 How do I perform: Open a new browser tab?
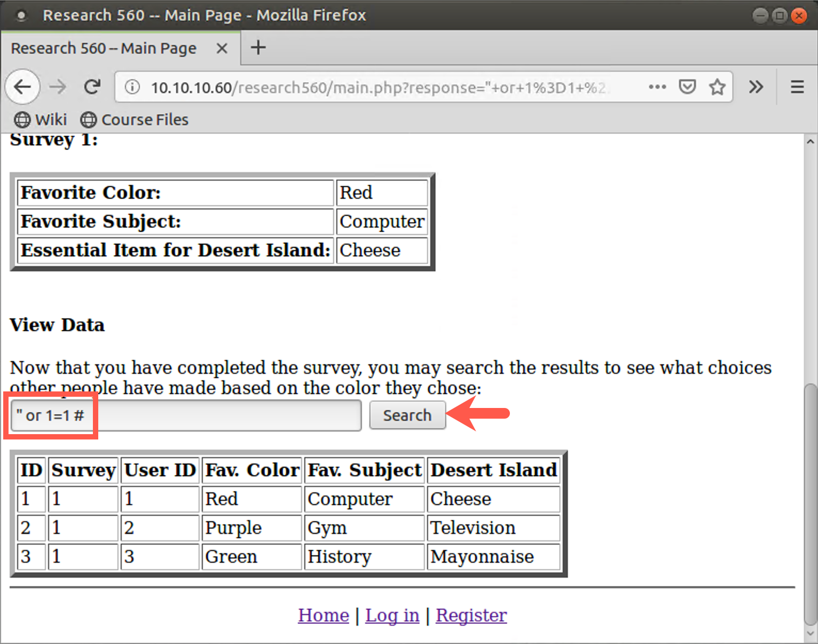click(258, 48)
